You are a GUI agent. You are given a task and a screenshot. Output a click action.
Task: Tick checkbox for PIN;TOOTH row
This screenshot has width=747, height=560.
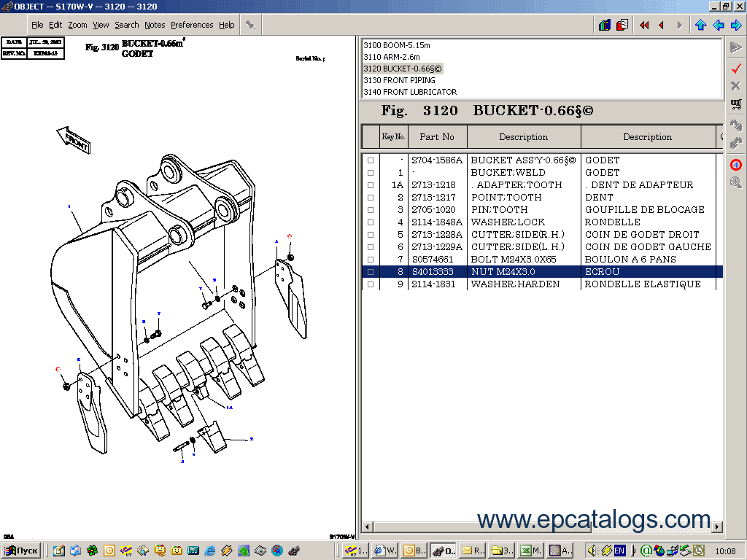(x=370, y=210)
